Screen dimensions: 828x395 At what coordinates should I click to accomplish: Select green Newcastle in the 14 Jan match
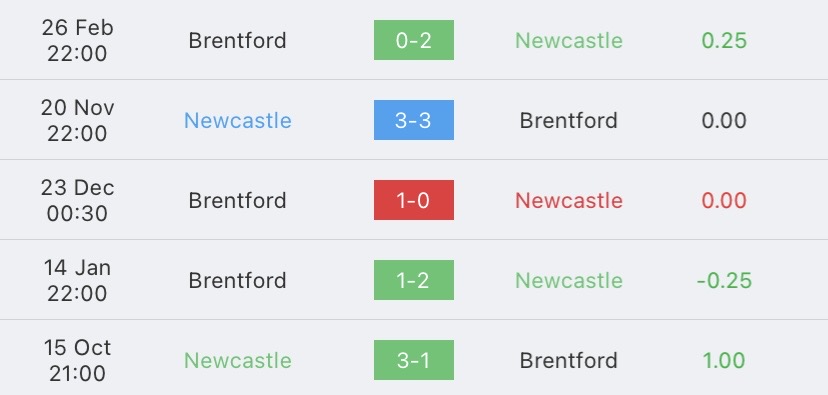(x=569, y=280)
